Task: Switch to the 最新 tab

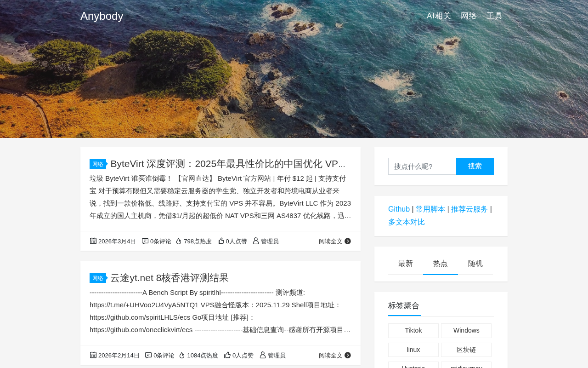Action: 406,264
